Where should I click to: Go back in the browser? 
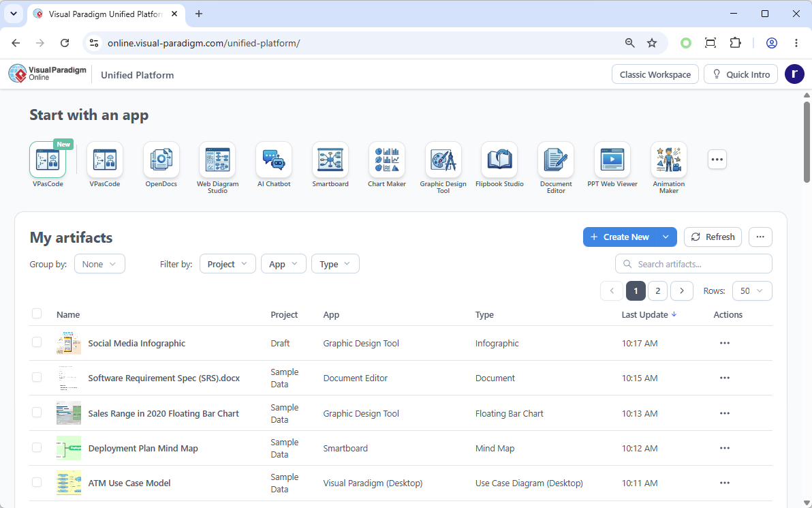[16, 43]
